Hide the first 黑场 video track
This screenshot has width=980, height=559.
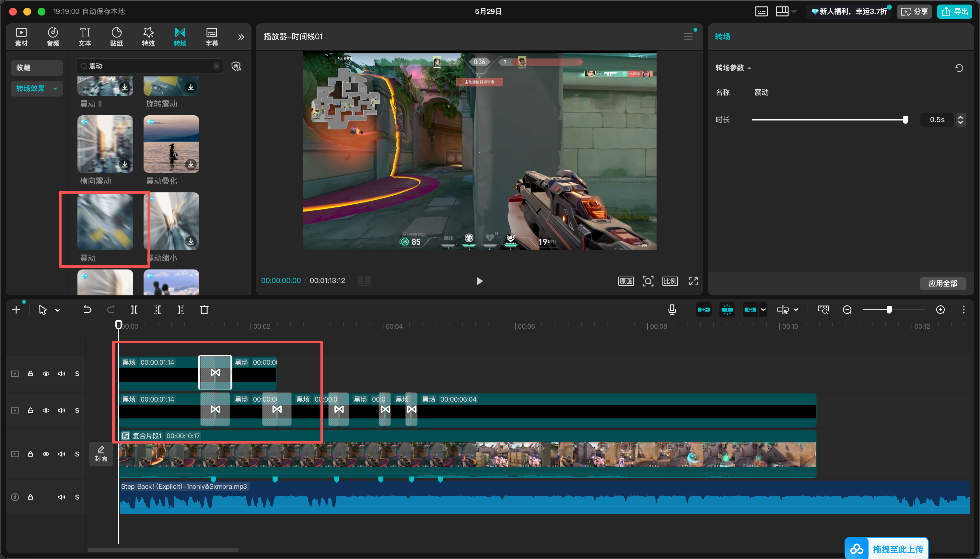[x=46, y=373]
